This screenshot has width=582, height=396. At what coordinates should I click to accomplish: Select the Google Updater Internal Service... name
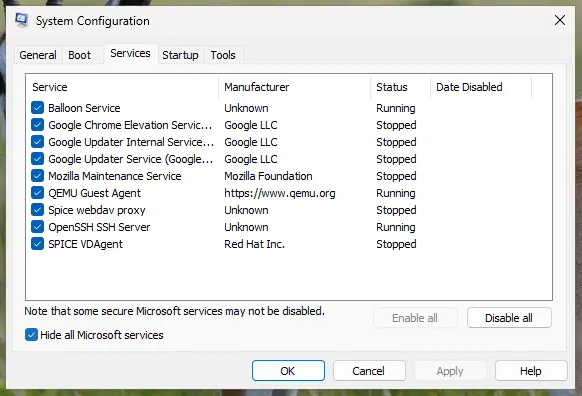[131, 142]
